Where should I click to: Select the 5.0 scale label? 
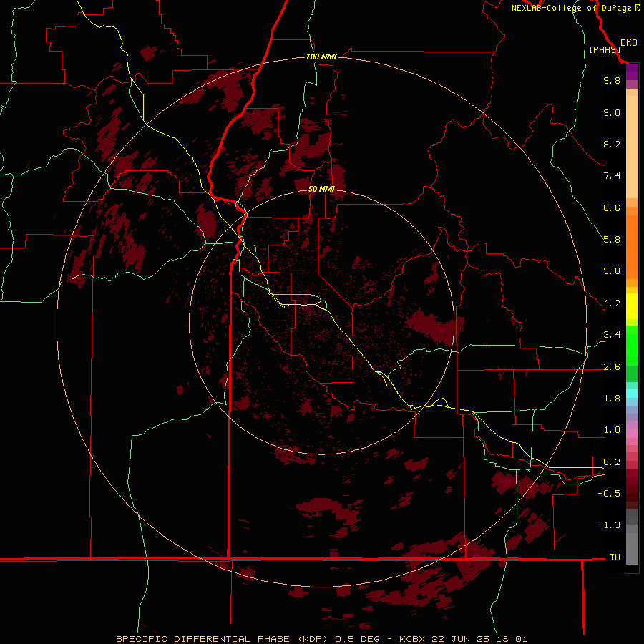point(612,271)
